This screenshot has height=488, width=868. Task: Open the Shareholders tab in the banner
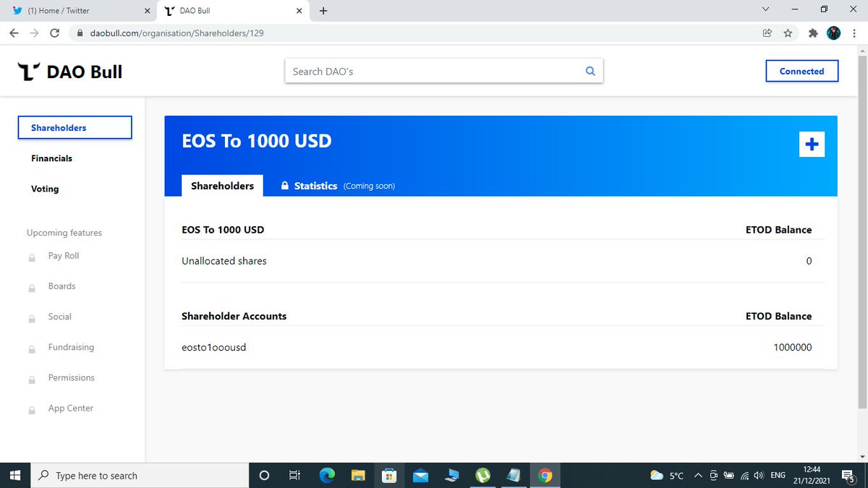click(222, 186)
